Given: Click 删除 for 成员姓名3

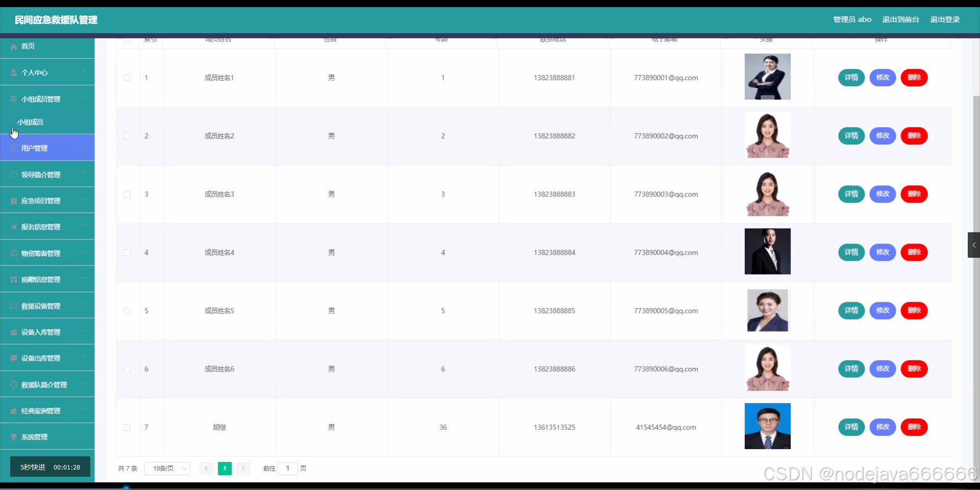Looking at the screenshot, I should pos(914,194).
